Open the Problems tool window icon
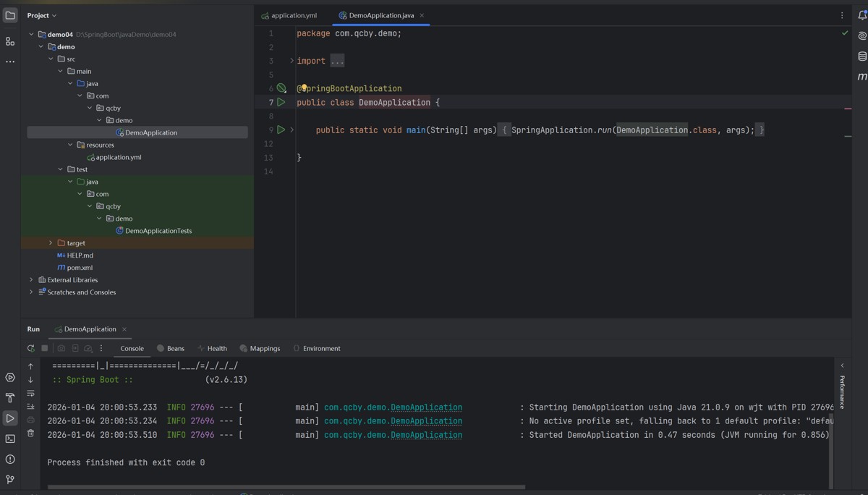Screen dimensions: 868x495 pos(10,459)
